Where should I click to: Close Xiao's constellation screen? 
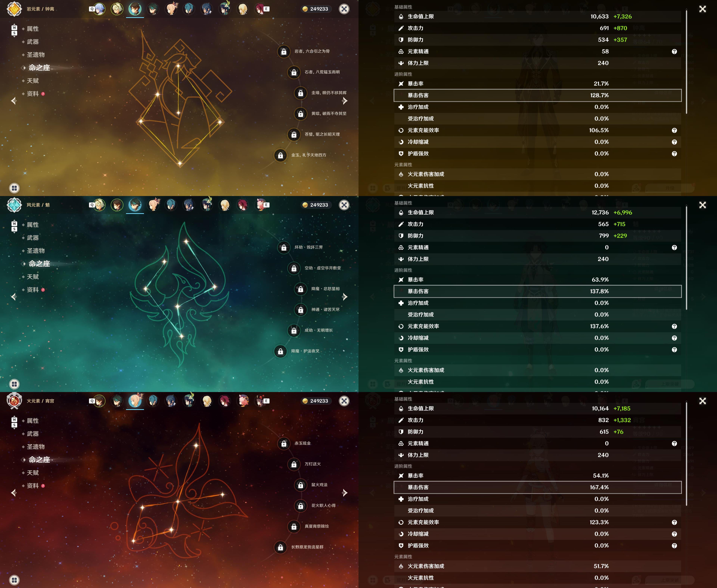click(x=344, y=205)
